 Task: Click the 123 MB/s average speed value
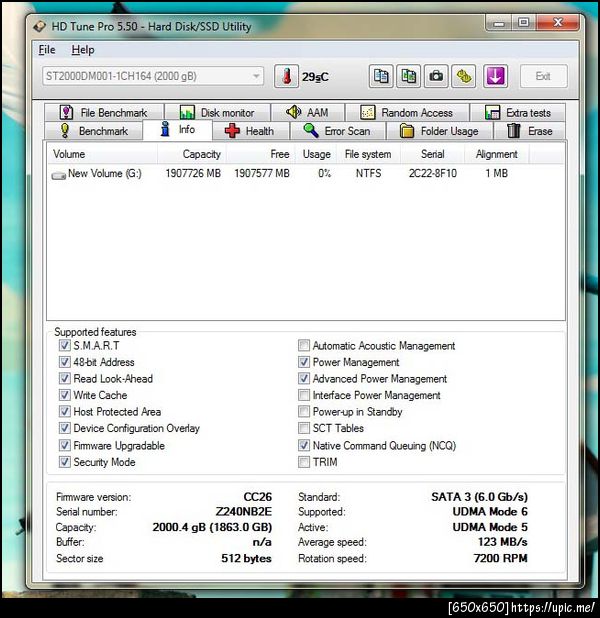point(503,542)
